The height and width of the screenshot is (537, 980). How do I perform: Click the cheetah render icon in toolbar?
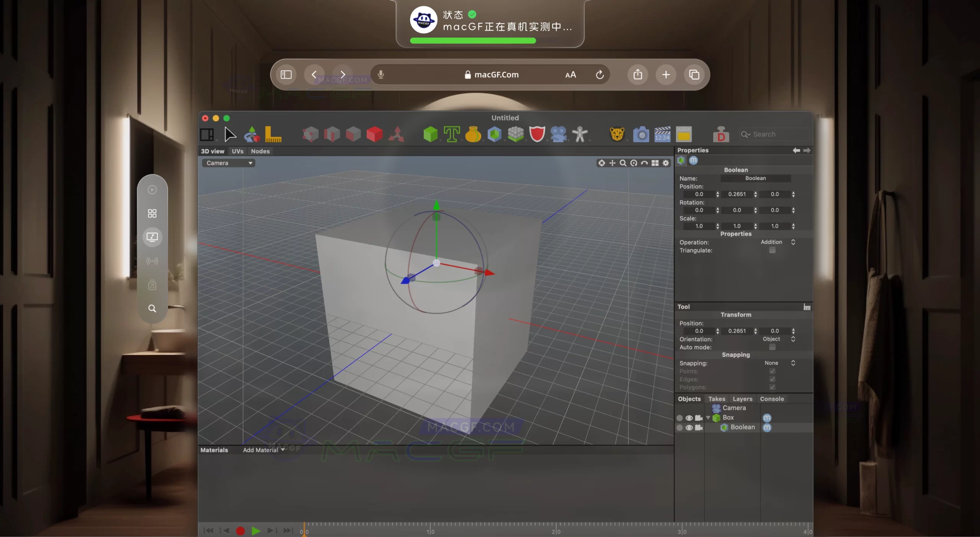click(x=617, y=134)
